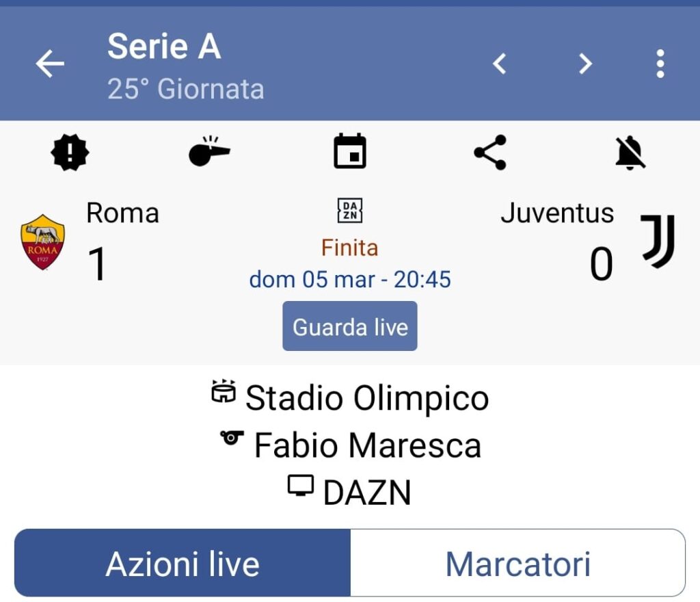700x602 pixels.
Task: Share this match via share icon
Action: pos(490,152)
